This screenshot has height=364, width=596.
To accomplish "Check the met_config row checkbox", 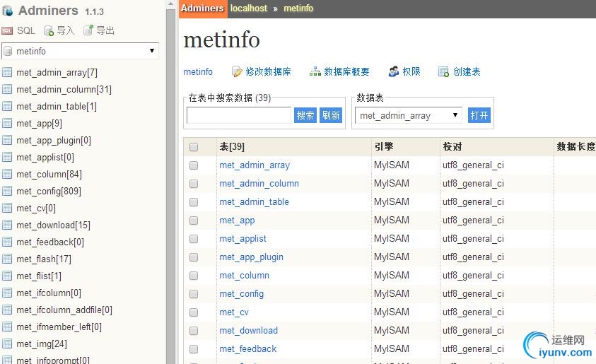I will (x=194, y=294).
